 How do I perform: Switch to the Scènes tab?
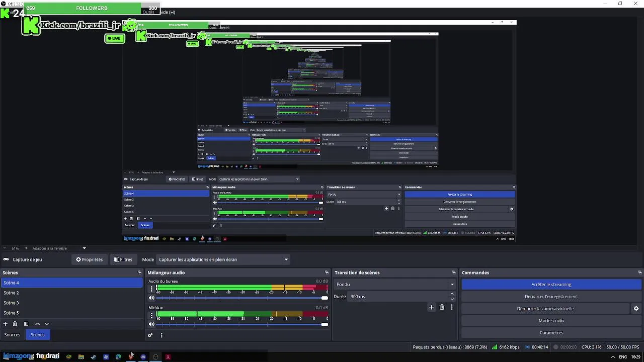[x=38, y=335]
